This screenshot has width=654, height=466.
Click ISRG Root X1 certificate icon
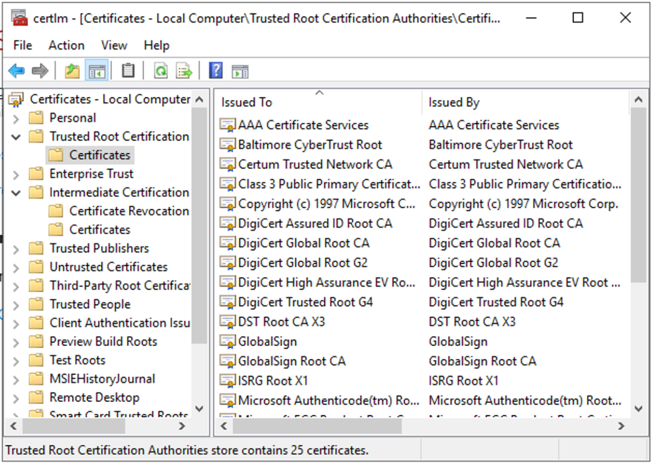coord(228,380)
